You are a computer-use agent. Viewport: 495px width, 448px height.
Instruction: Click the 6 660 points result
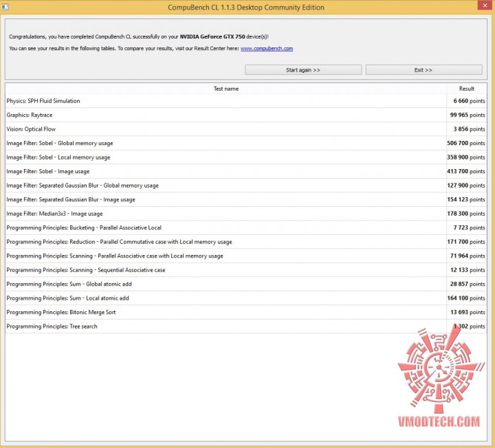[x=469, y=101]
